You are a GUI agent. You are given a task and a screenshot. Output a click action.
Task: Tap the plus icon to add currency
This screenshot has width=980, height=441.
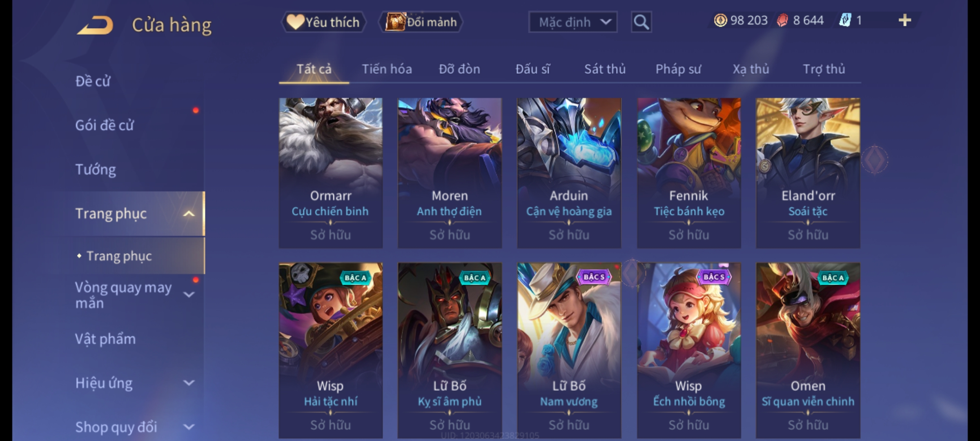coord(905,20)
